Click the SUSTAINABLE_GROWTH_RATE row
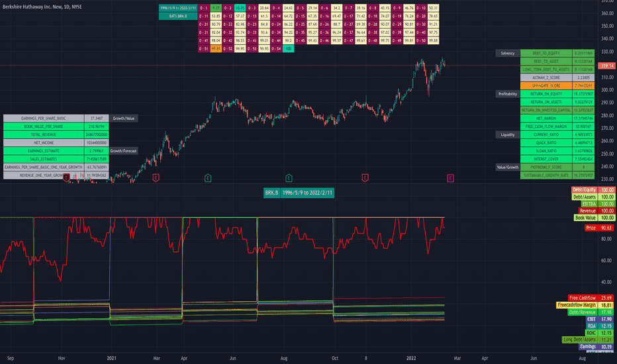This screenshot has height=364, width=617. [557, 175]
